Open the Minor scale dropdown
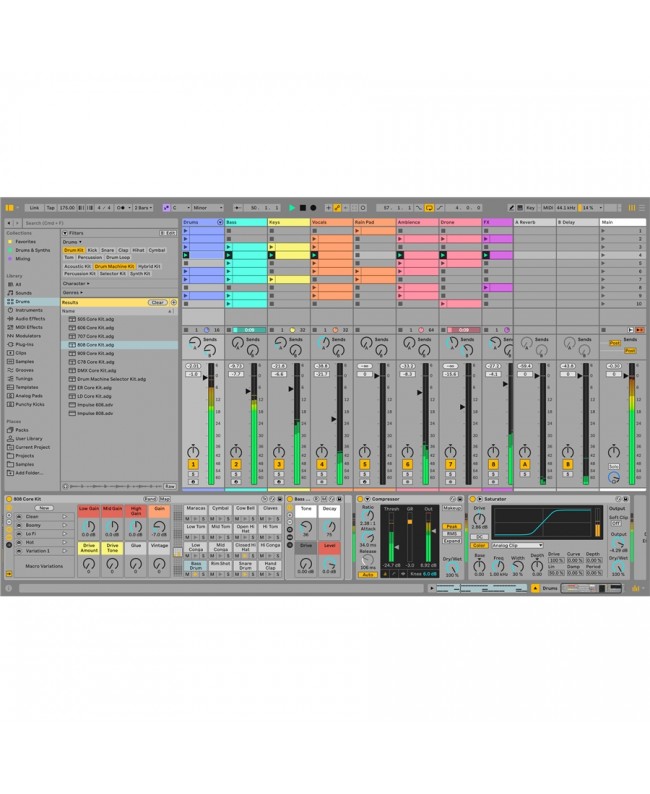 [x=208, y=208]
